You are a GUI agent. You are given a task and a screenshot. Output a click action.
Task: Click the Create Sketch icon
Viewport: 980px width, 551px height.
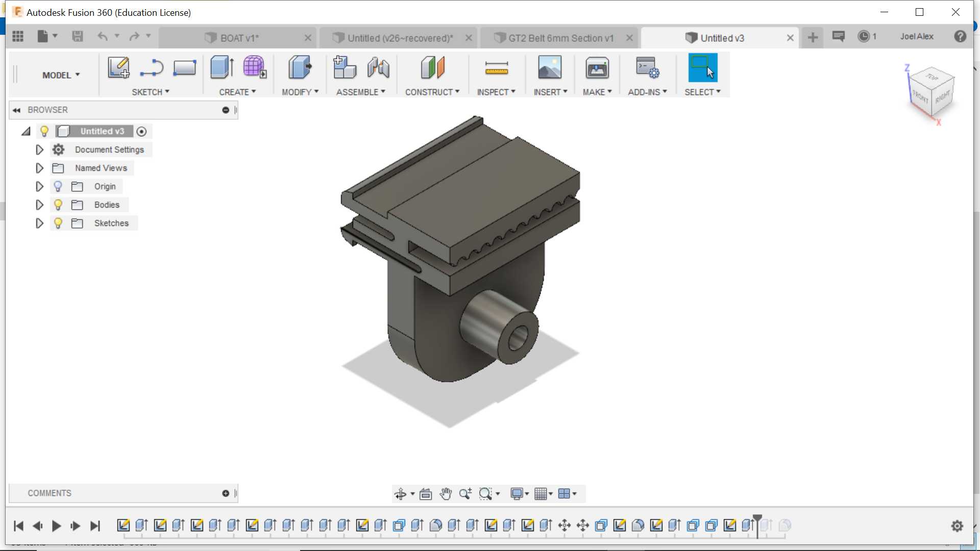[118, 67]
